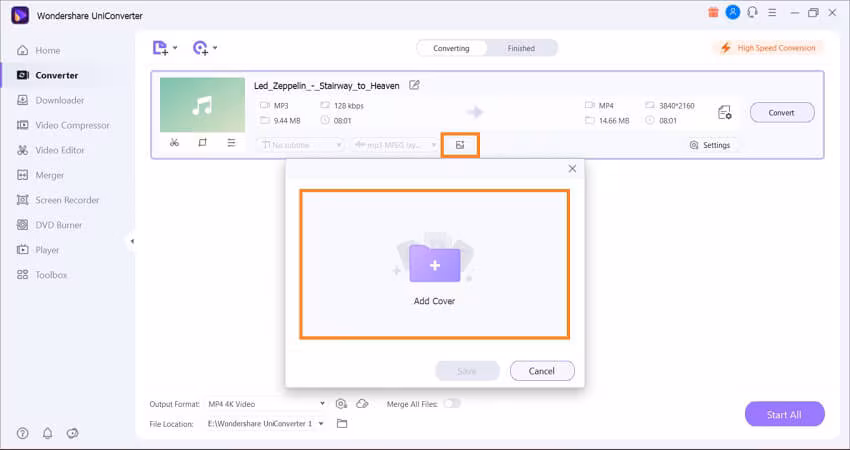Open the mp3 MPEG audio track dropdown

(395, 145)
